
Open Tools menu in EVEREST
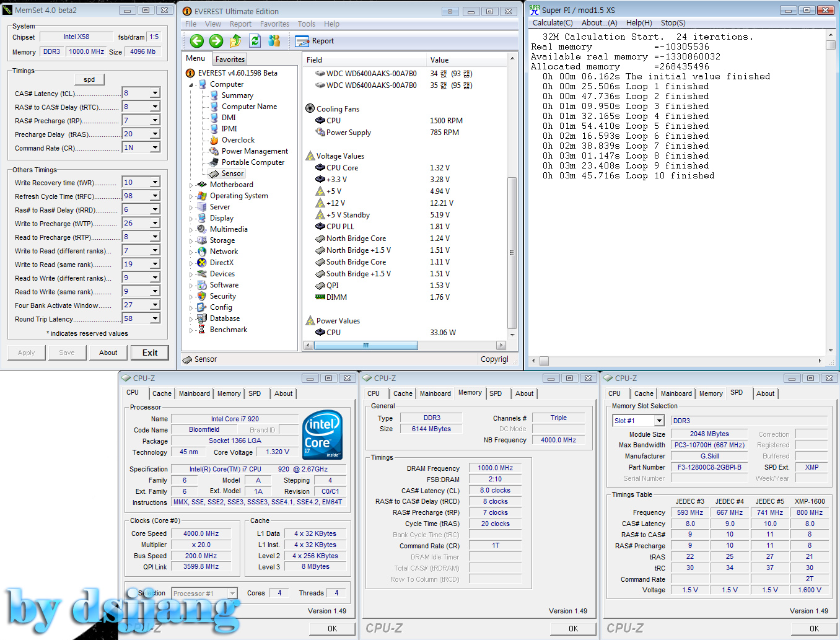click(307, 24)
